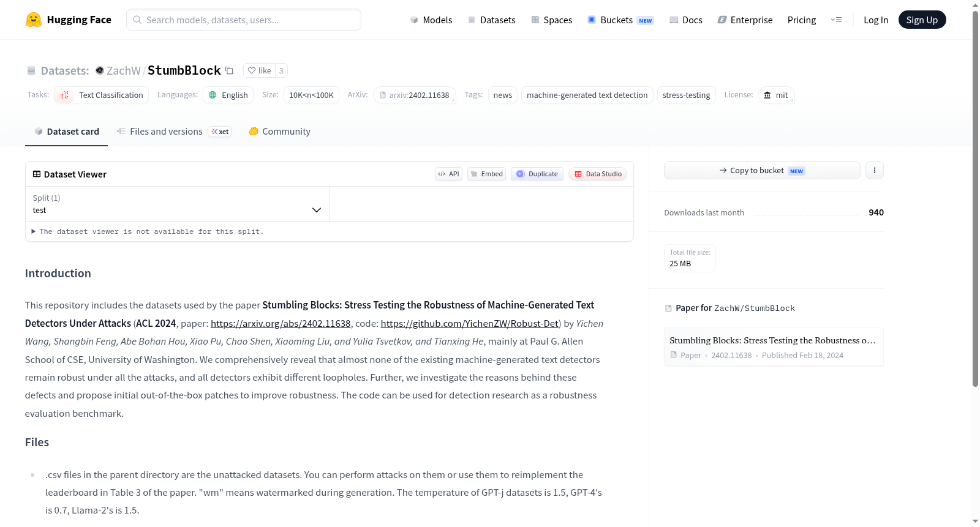Duplicate the dataset

(537, 174)
